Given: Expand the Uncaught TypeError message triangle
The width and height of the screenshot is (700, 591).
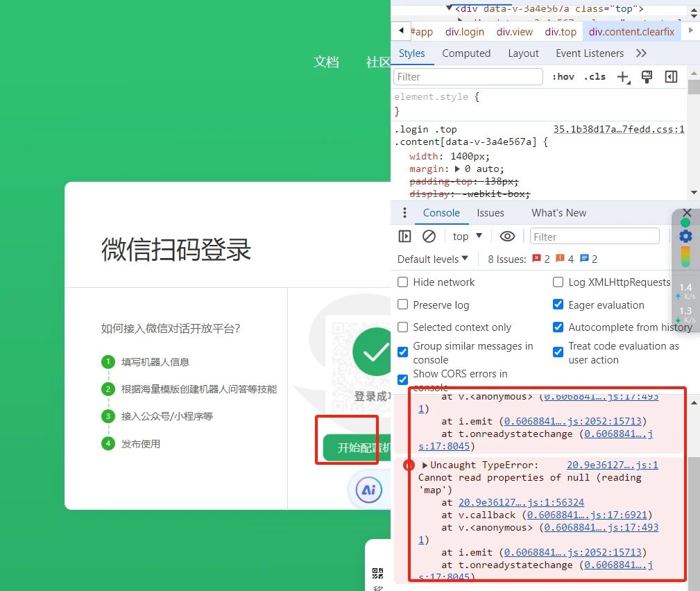Looking at the screenshot, I should [x=425, y=465].
